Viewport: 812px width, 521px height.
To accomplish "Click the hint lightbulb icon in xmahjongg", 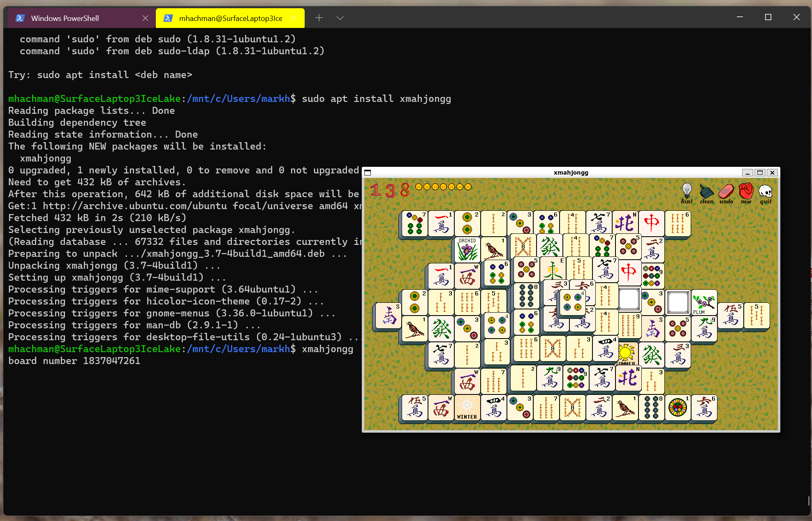I will (687, 194).
